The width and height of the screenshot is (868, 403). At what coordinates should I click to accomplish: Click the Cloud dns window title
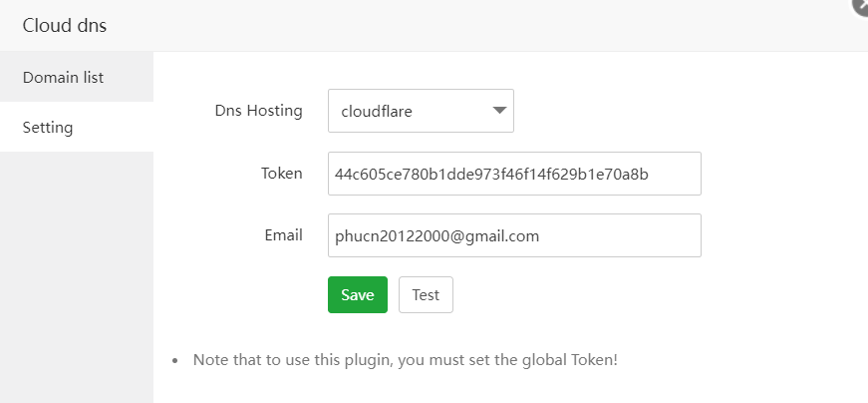(65, 26)
